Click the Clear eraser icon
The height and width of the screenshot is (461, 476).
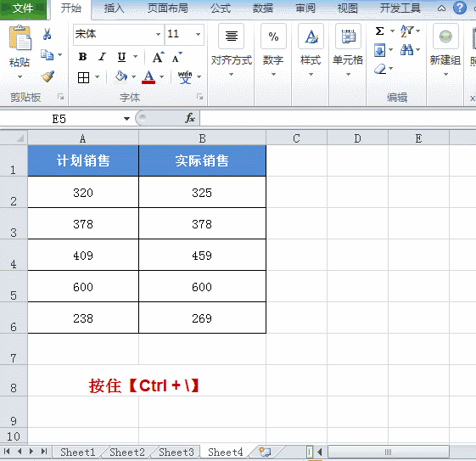click(380, 69)
